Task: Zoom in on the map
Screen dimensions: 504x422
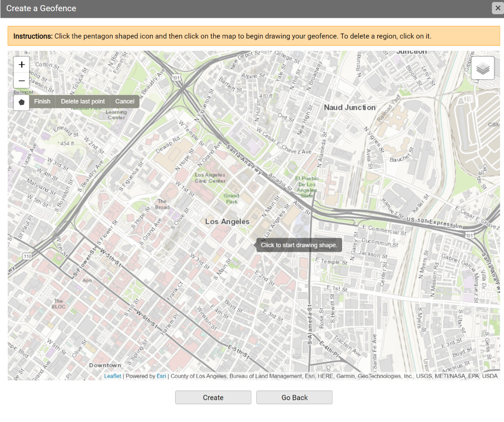Action: pos(21,64)
